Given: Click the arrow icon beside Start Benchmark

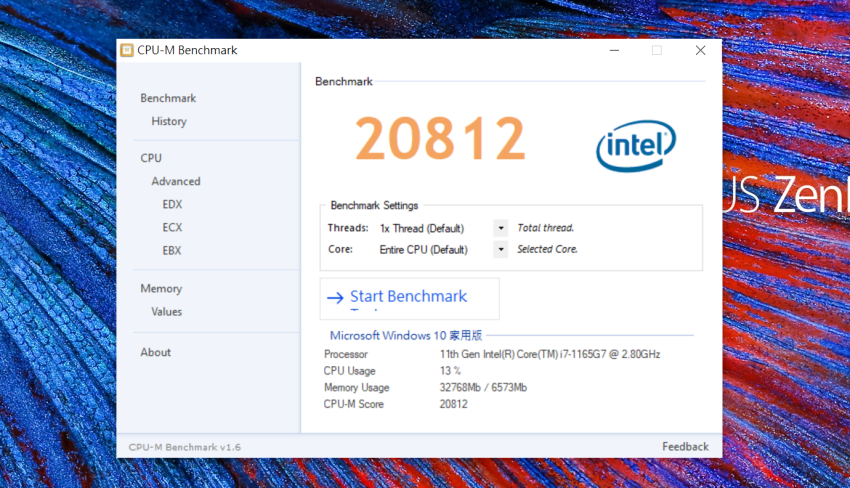Looking at the screenshot, I should pyautogui.click(x=335, y=297).
